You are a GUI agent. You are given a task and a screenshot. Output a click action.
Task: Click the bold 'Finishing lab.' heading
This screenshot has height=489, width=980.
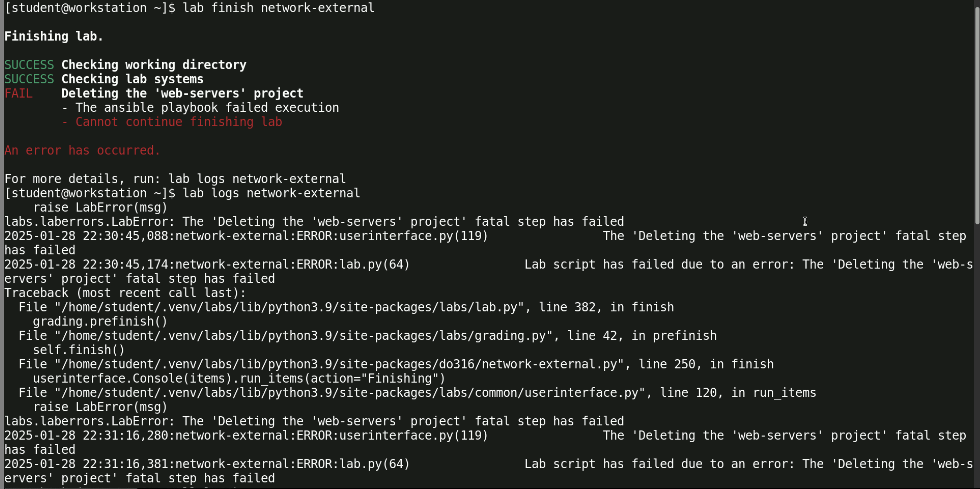pos(54,36)
